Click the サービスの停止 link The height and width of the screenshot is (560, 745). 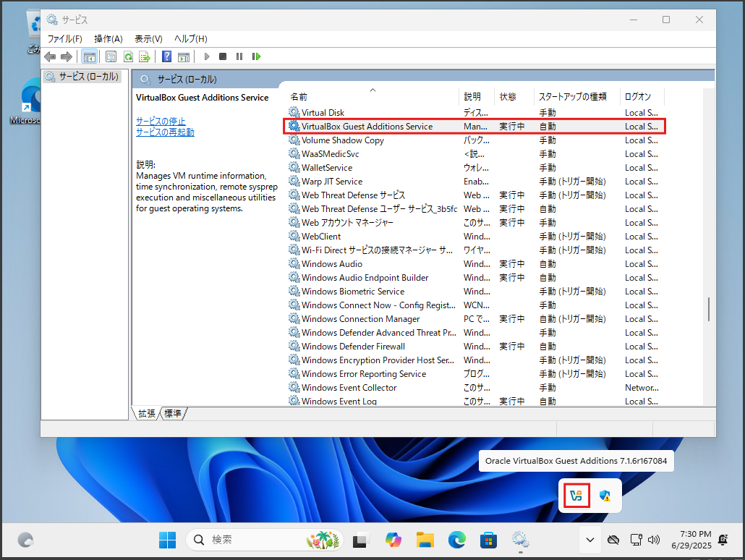[x=161, y=122]
